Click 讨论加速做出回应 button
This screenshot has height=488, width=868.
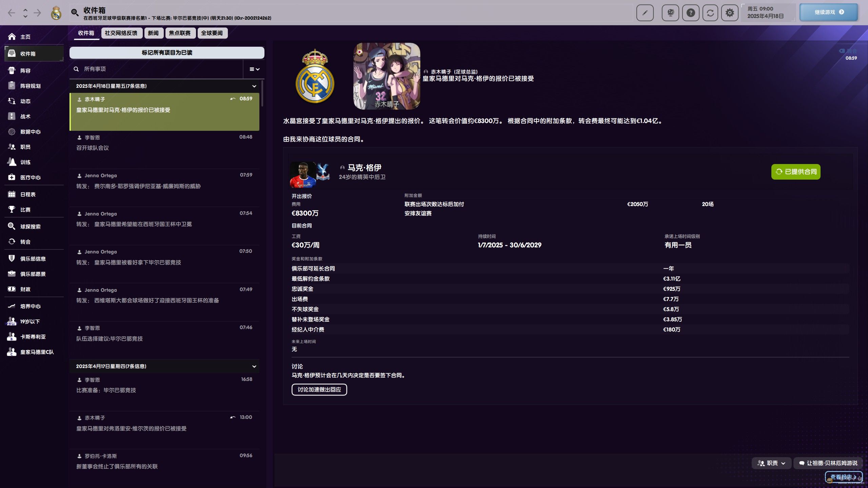[319, 389]
